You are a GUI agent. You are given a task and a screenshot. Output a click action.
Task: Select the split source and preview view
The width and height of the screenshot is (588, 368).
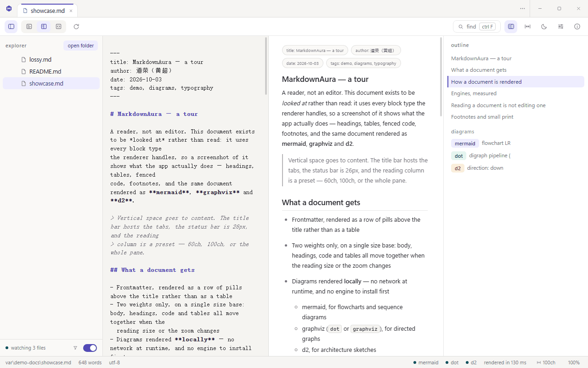pyautogui.click(x=44, y=27)
